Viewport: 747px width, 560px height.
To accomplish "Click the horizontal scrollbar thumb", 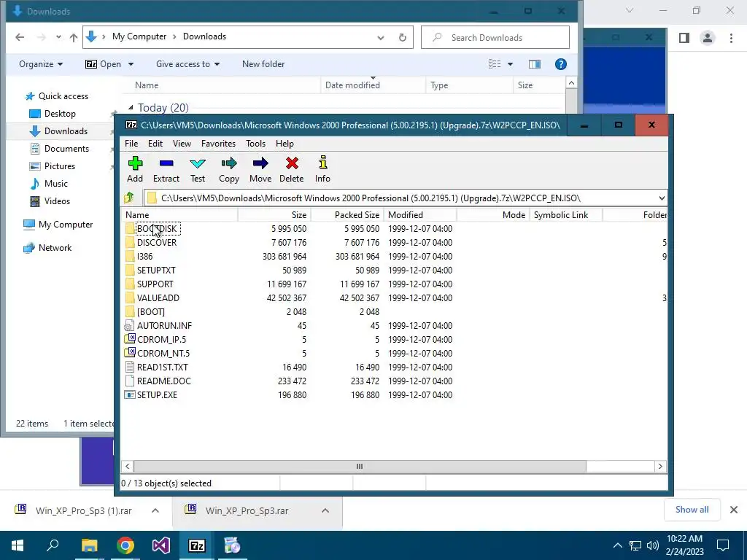I will point(360,466).
